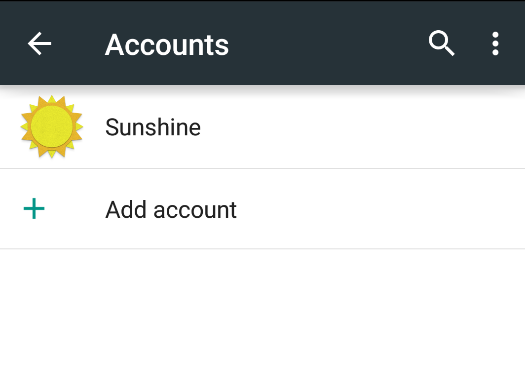This screenshot has width=525, height=372.
Task: Open the Sunshine account row
Action: pyautogui.click(x=262, y=127)
